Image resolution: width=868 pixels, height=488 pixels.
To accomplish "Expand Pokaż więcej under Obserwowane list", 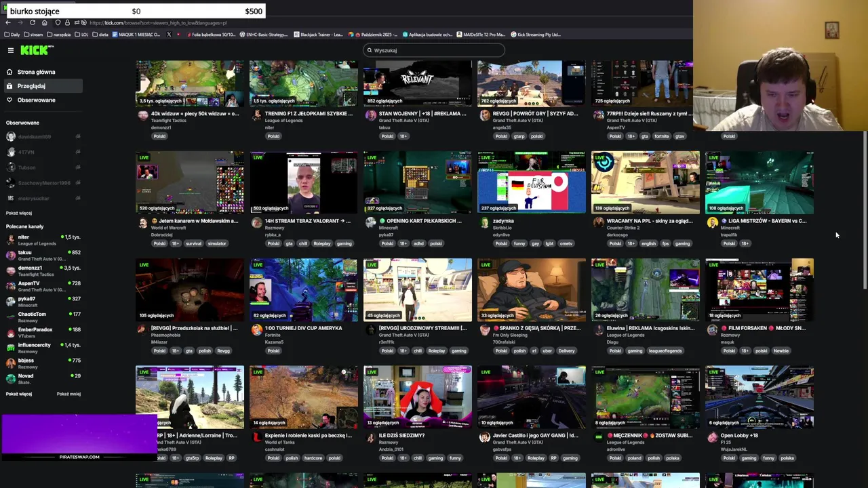I will click(x=19, y=213).
